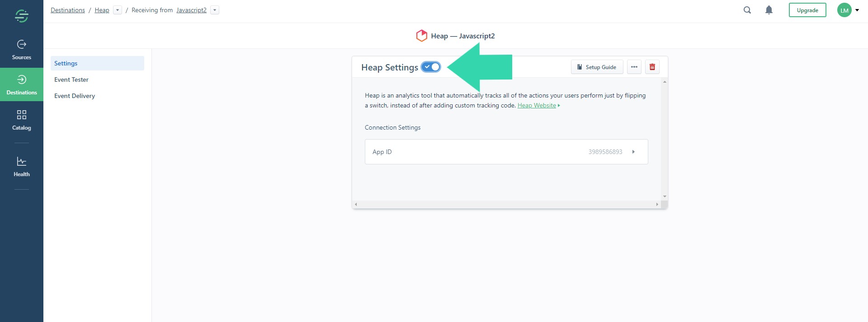Image resolution: width=868 pixels, height=322 pixels.
Task: Click the search magnifier icon
Action: 747,10
